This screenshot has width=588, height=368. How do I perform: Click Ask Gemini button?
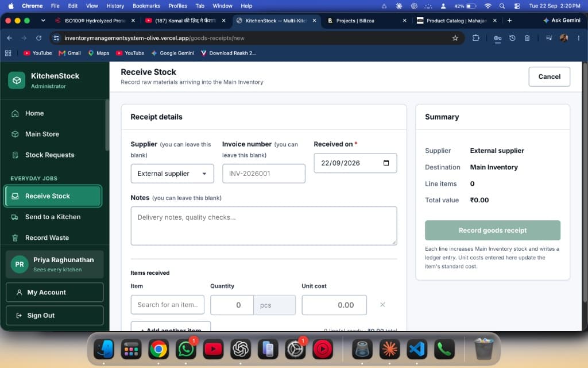tap(562, 20)
